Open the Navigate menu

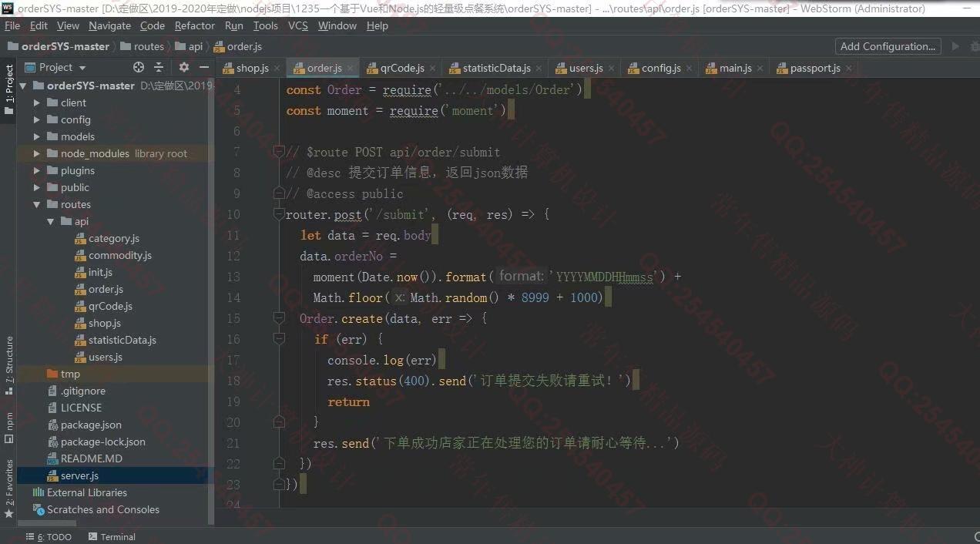[x=109, y=25]
